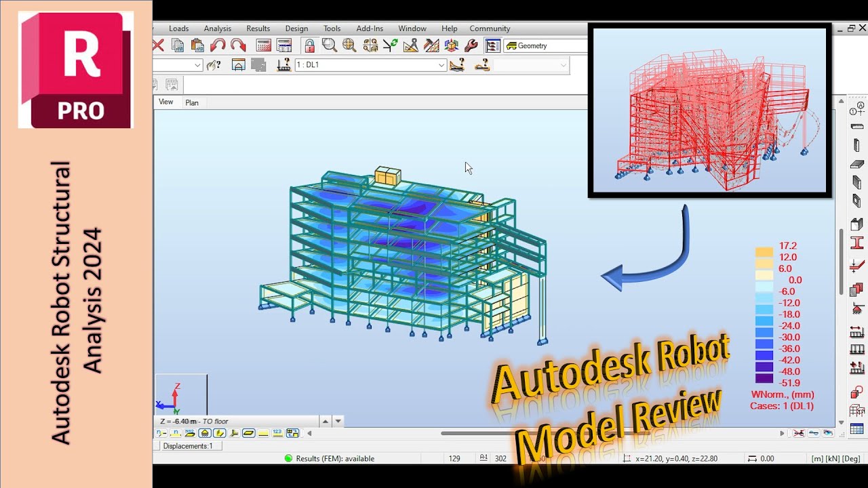
Task: Click the Paste icon in toolbar
Action: (197, 45)
